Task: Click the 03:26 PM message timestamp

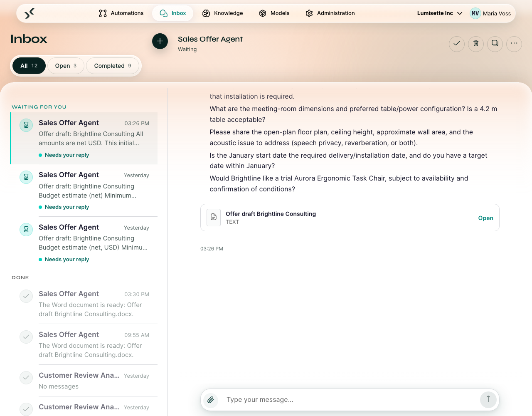Action: [212, 249]
